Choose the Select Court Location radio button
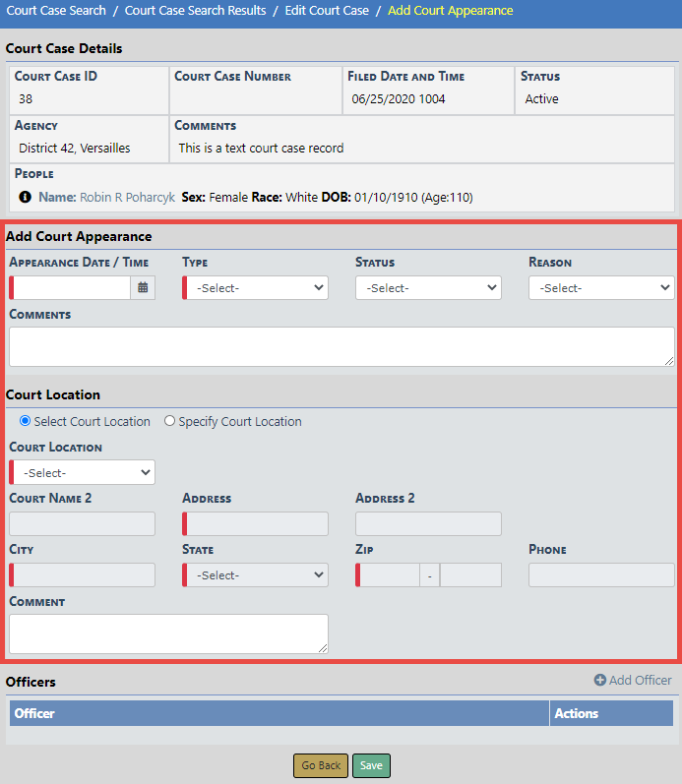This screenshot has width=682, height=784. tap(26, 421)
